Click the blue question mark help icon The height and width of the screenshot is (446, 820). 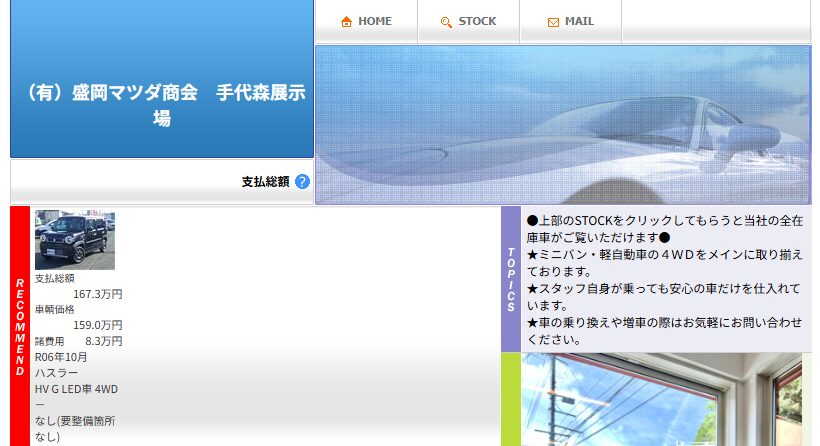(302, 182)
